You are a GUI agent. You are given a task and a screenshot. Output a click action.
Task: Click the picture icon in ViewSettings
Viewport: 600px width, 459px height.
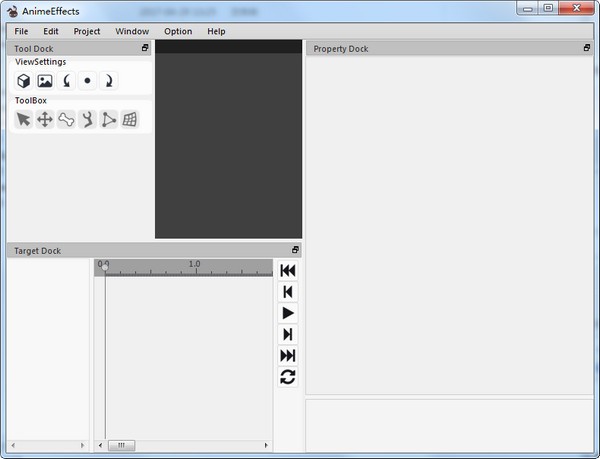(45, 81)
